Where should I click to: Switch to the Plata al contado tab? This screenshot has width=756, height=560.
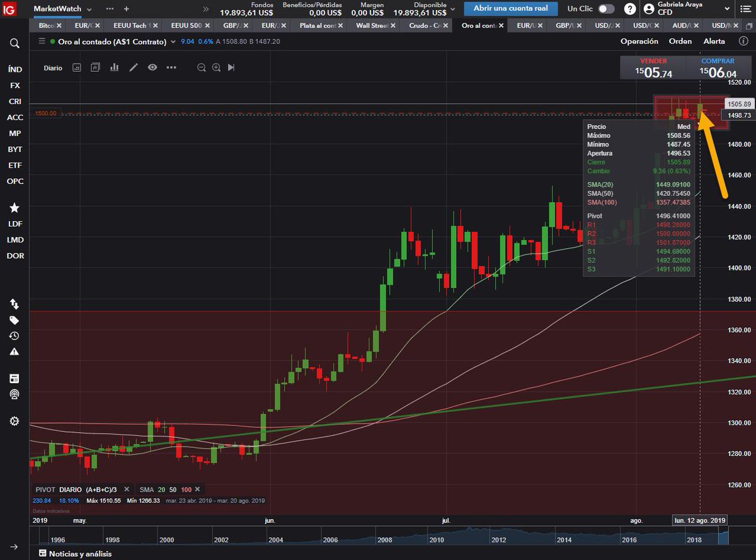tap(322, 26)
